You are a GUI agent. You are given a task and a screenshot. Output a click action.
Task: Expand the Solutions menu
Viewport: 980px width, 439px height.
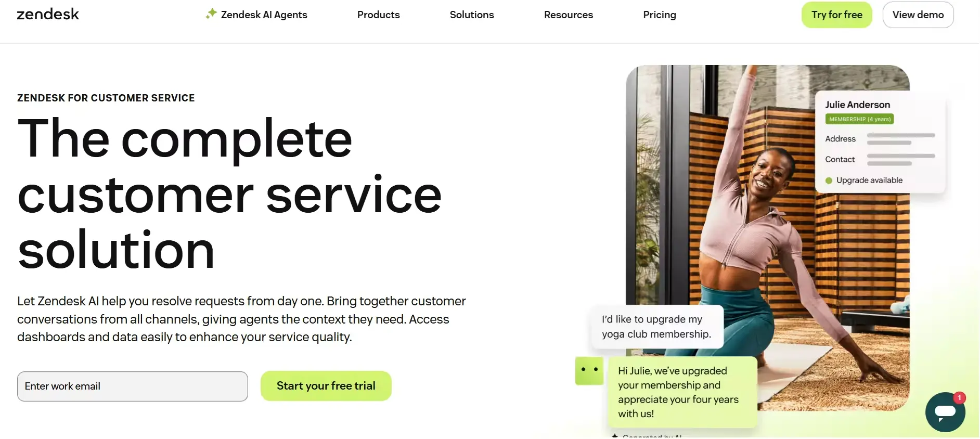(471, 15)
